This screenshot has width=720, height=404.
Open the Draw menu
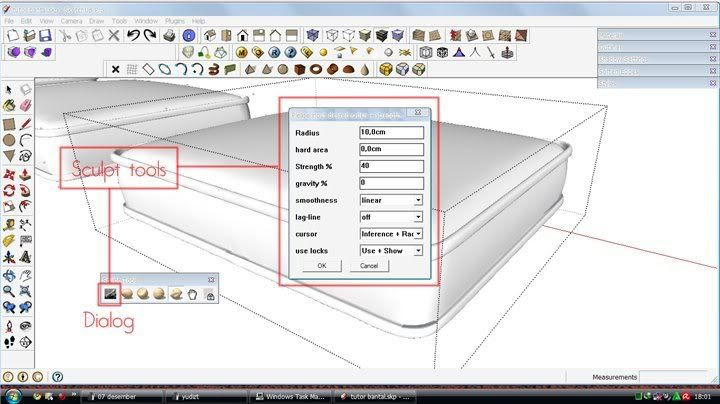[96, 21]
